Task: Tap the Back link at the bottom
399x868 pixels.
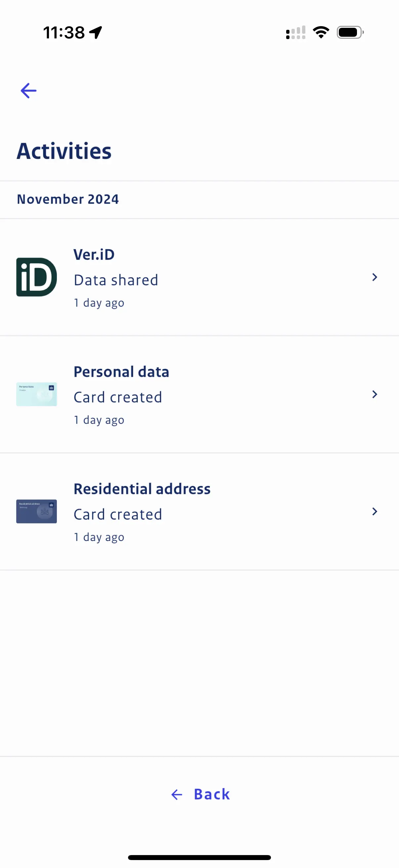Action: click(x=211, y=794)
